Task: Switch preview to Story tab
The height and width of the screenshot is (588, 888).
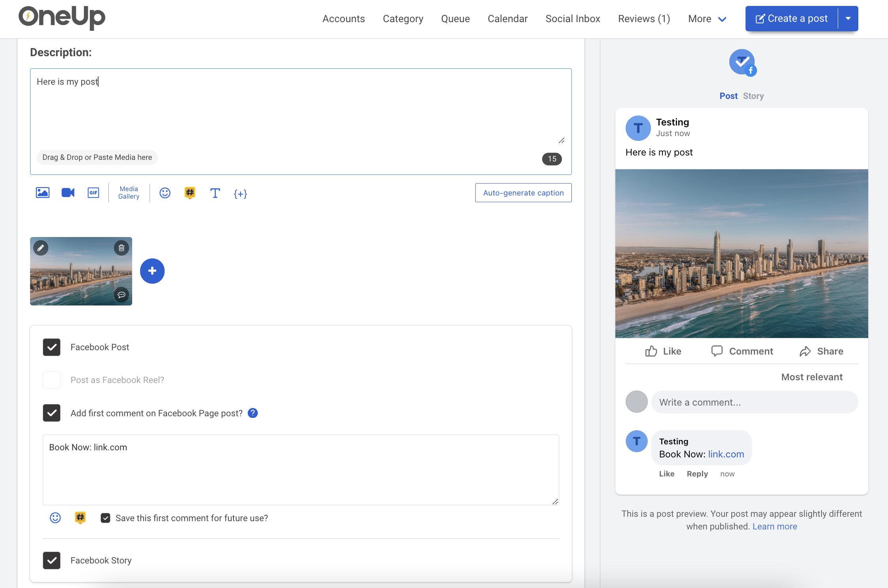Action: [753, 96]
